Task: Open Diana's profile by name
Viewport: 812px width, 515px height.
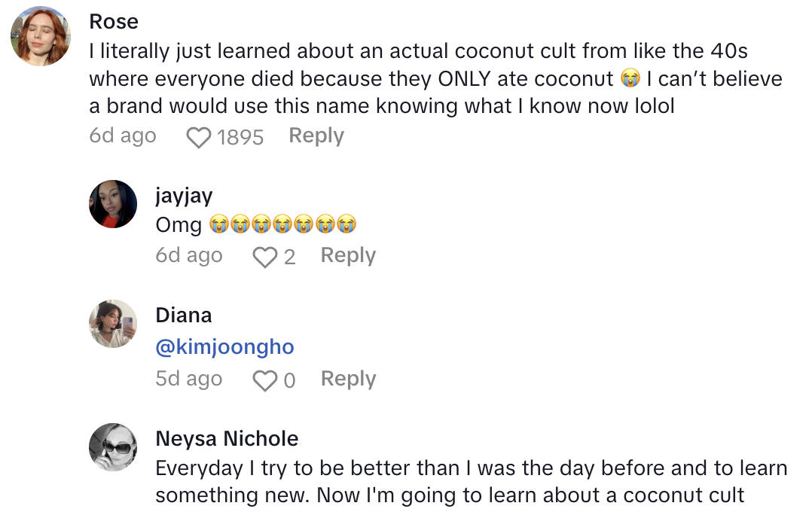Action: (x=183, y=315)
